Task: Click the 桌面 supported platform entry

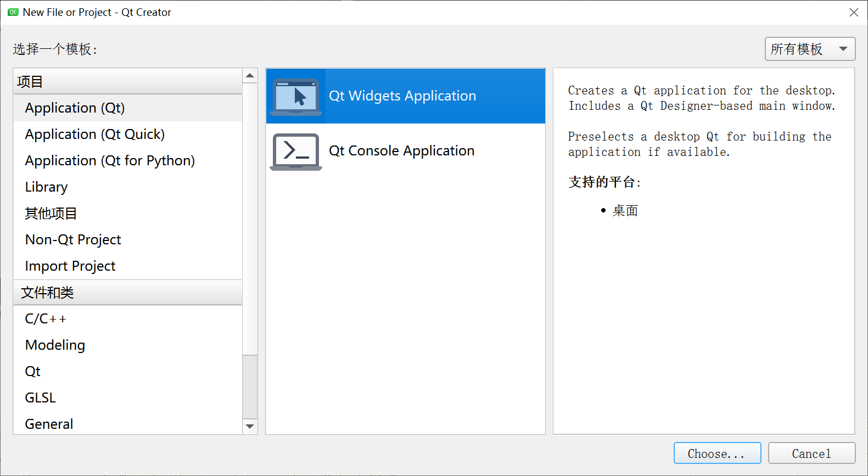Action: click(625, 211)
